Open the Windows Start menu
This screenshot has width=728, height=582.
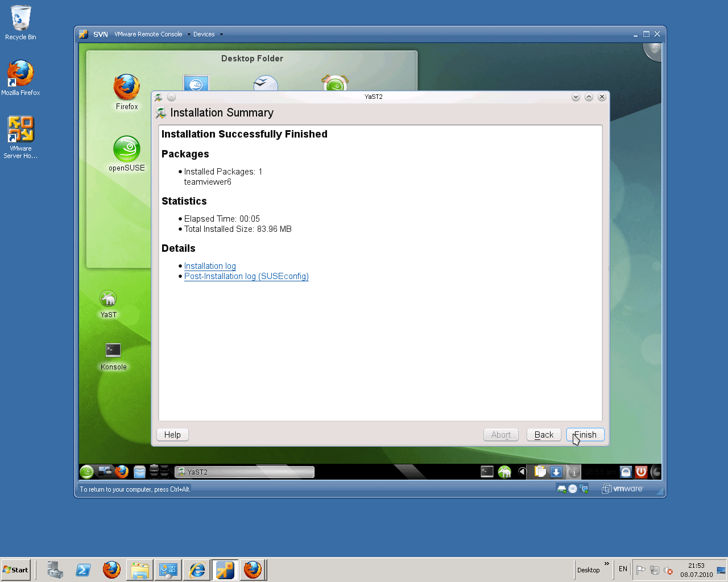click(x=15, y=569)
